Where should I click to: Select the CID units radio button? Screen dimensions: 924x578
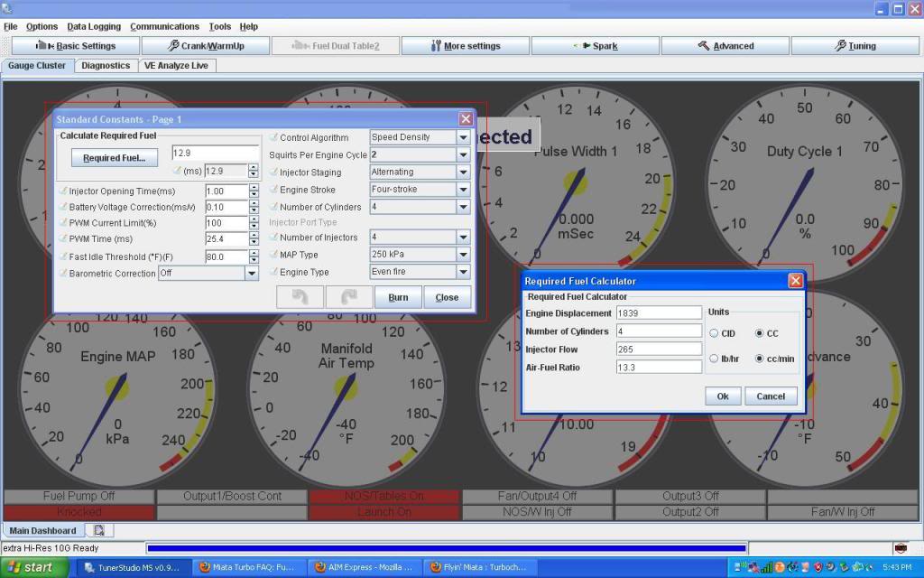712,332
